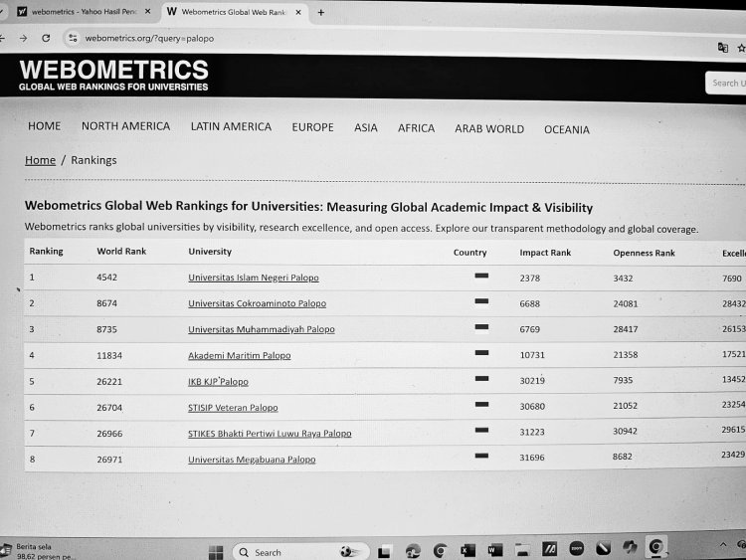The width and height of the screenshot is (746, 560).
Task: Open STISIP Veteran Palopo link
Action: click(233, 408)
